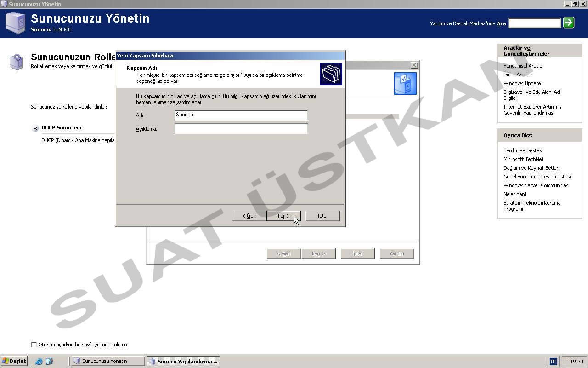This screenshot has height=368, width=588.
Task: Click the Geri button in scope wizard
Action: click(249, 216)
